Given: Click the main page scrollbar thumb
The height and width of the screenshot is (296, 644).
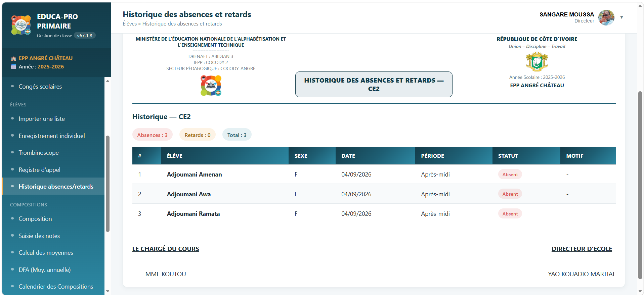Looking at the screenshot, I should [640, 185].
